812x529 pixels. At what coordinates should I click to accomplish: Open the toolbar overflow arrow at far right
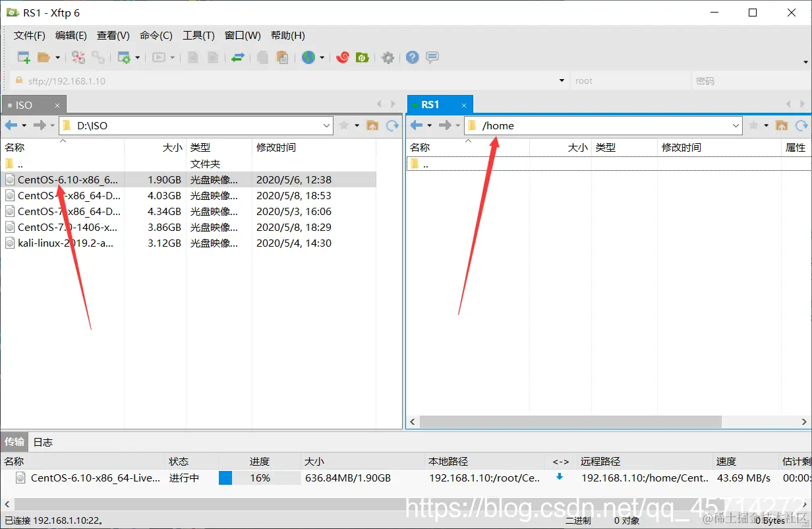805,62
